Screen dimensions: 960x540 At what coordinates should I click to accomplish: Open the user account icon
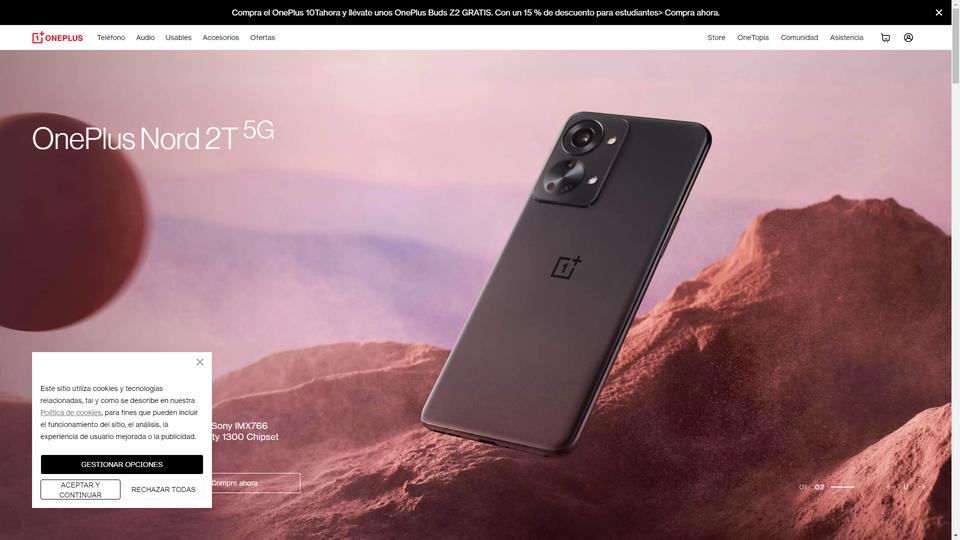(x=909, y=37)
